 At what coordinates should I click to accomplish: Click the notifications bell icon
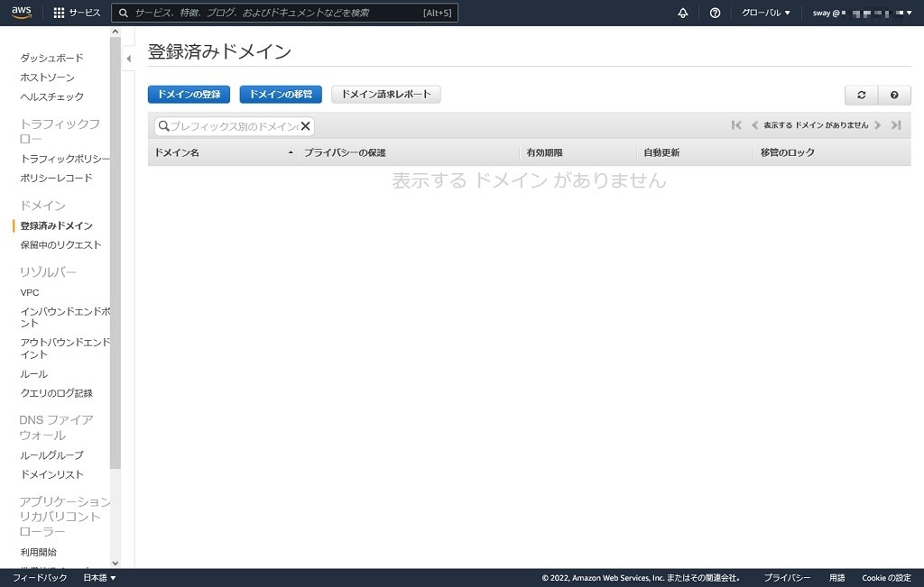coord(683,13)
